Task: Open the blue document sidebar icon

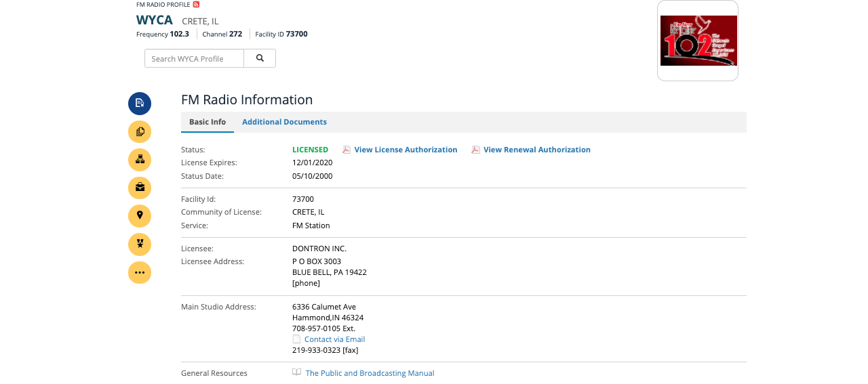Action: click(x=140, y=103)
